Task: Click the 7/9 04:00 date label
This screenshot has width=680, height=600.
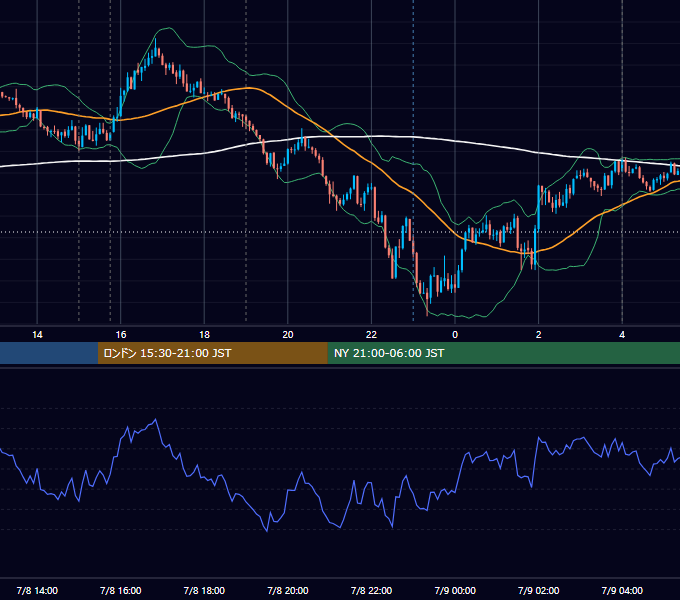Action: pyautogui.click(x=622, y=590)
